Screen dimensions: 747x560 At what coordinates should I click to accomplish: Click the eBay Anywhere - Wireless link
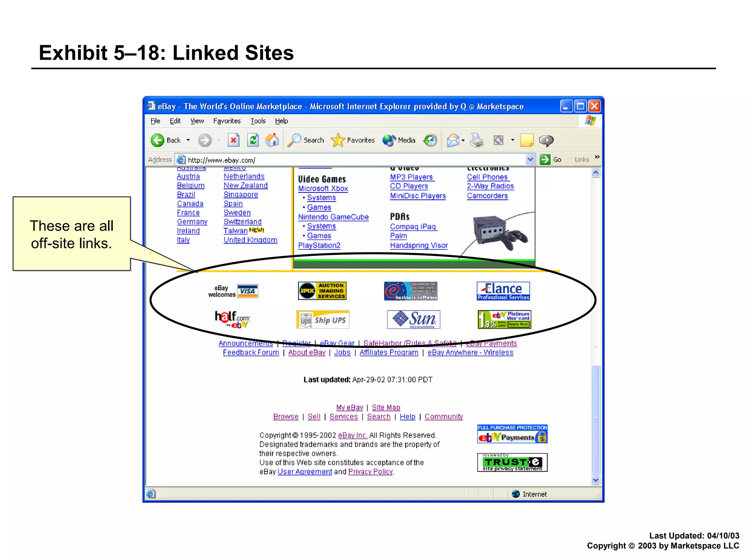470,353
